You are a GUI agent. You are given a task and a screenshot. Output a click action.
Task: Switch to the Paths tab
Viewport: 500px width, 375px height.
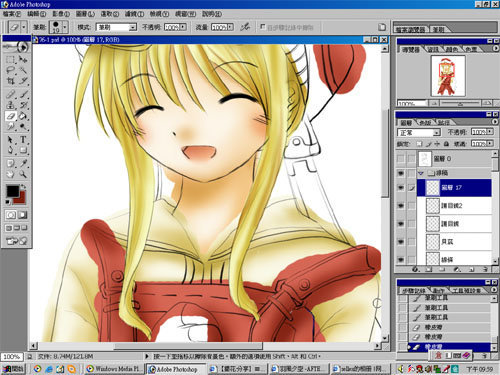[x=444, y=123]
